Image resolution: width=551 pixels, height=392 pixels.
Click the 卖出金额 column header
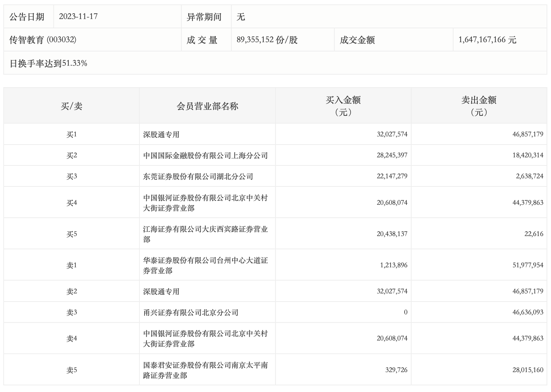pos(479,106)
